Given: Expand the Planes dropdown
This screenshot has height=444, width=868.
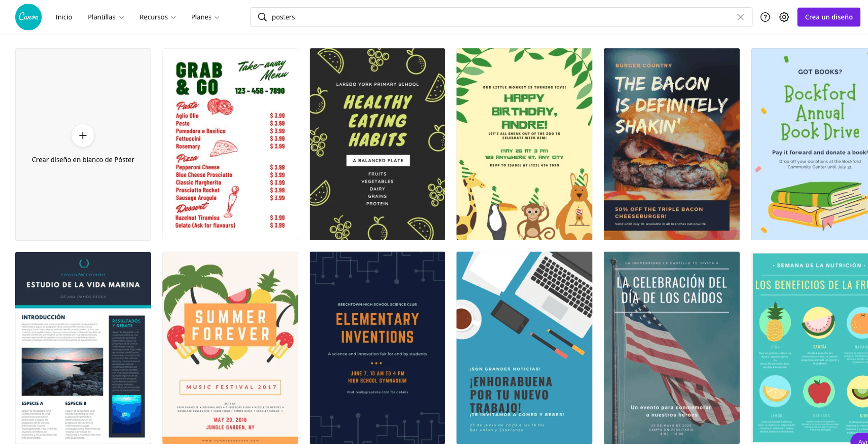Looking at the screenshot, I should [205, 17].
